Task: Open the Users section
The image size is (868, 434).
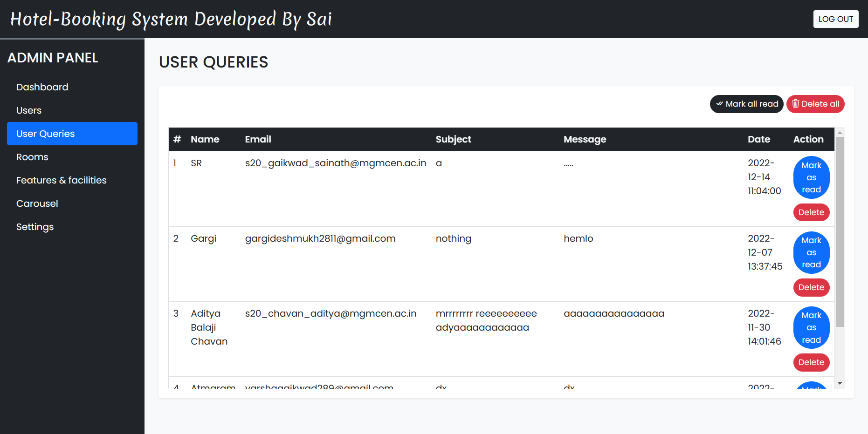Action: (x=29, y=110)
